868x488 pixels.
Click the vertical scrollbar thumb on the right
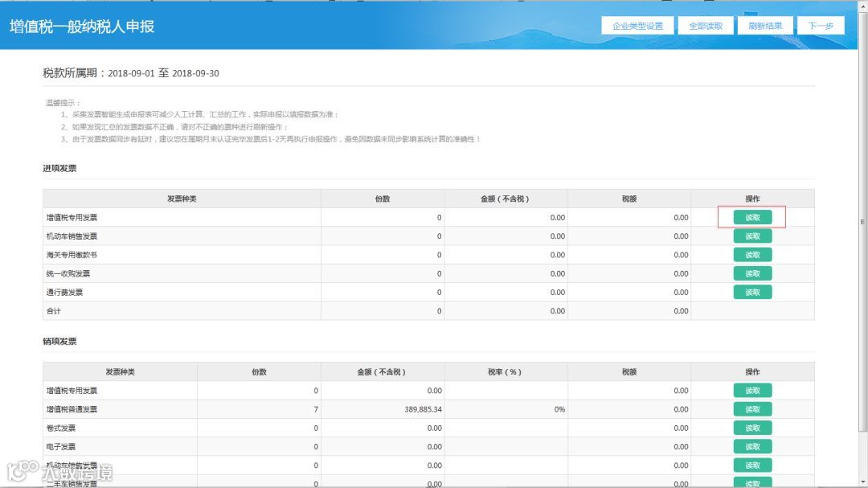click(862, 222)
